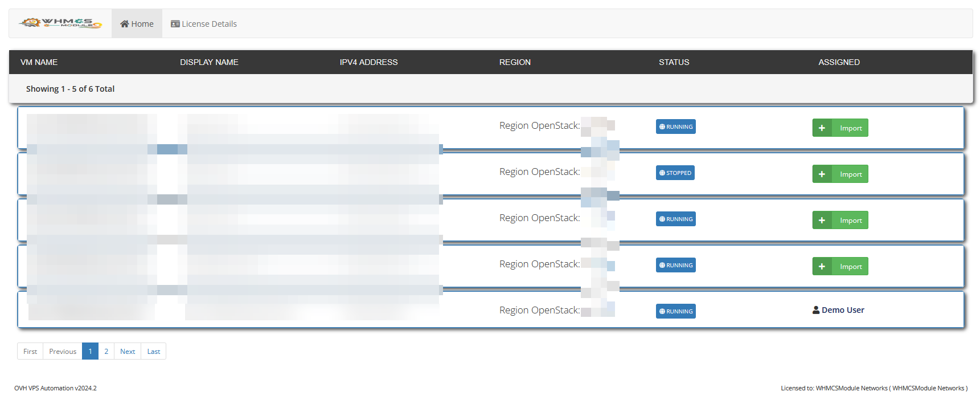Screen dimensions: 980x420
Task: Click the user icon beside Demo User
Action: point(816,310)
